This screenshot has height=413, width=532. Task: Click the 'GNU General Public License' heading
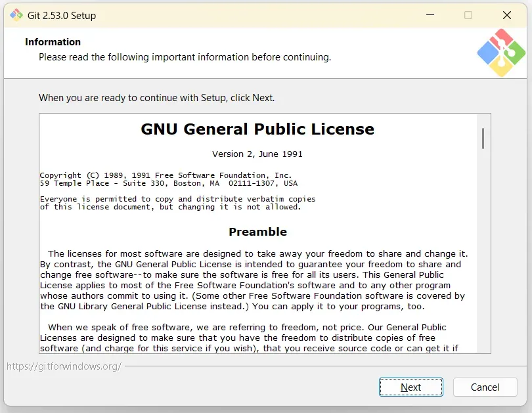pos(257,129)
